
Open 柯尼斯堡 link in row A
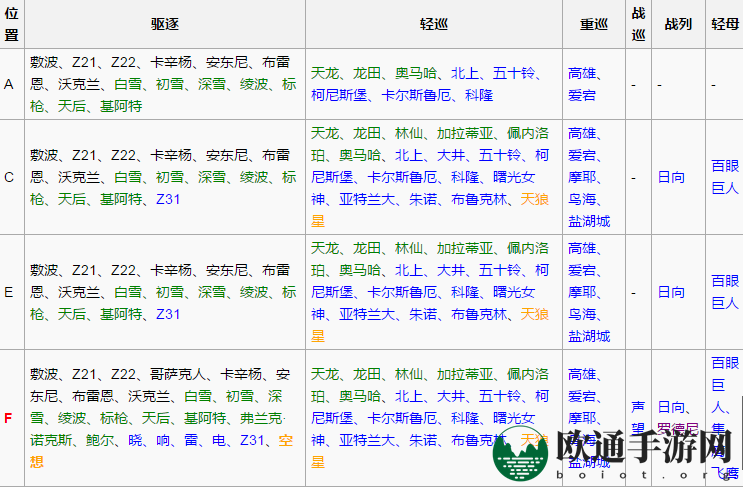point(339,95)
